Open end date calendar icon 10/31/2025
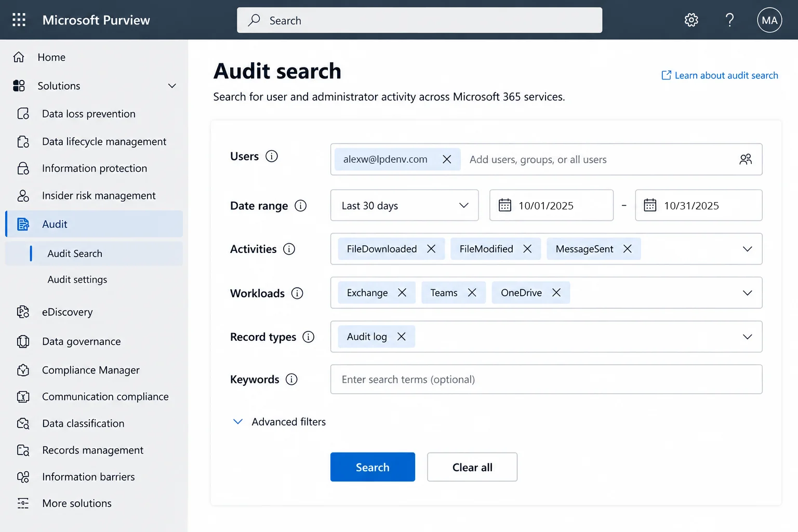 pos(650,205)
